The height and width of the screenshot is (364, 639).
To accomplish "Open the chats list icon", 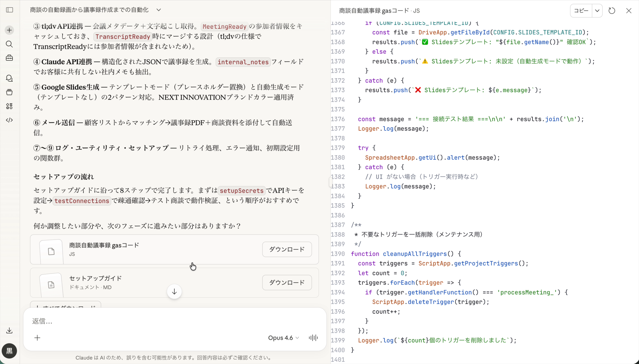I will click(x=9, y=78).
